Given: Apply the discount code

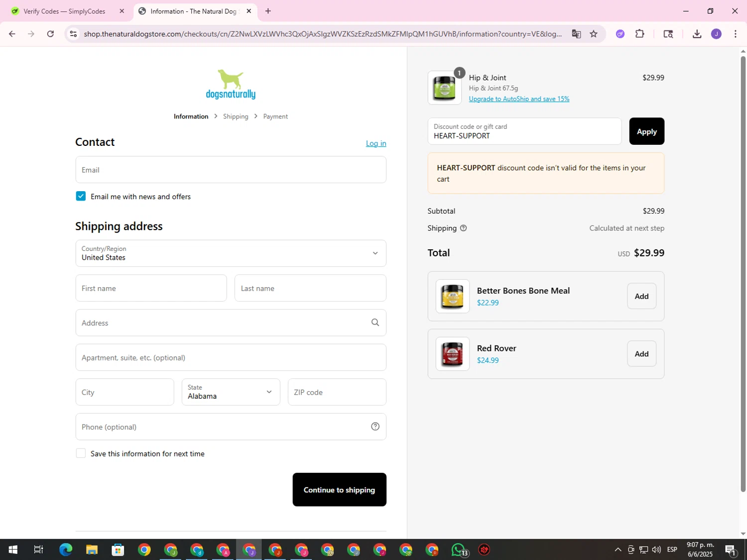Looking at the screenshot, I should [646, 131].
